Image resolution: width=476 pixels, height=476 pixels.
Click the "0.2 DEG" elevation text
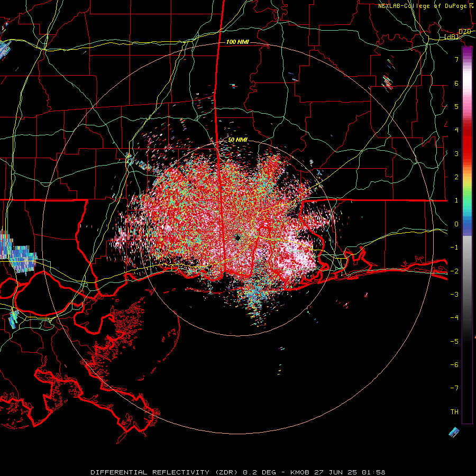coord(259,472)
